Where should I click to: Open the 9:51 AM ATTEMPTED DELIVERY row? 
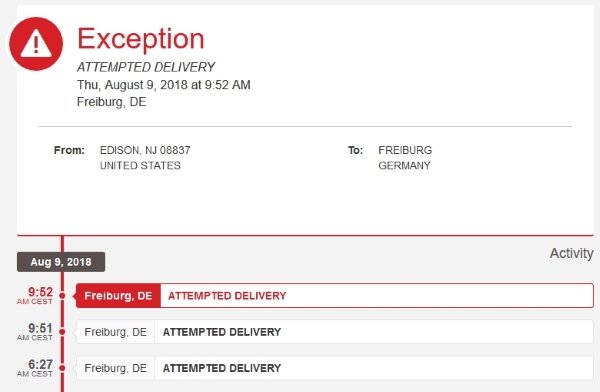tap(335, 332)
